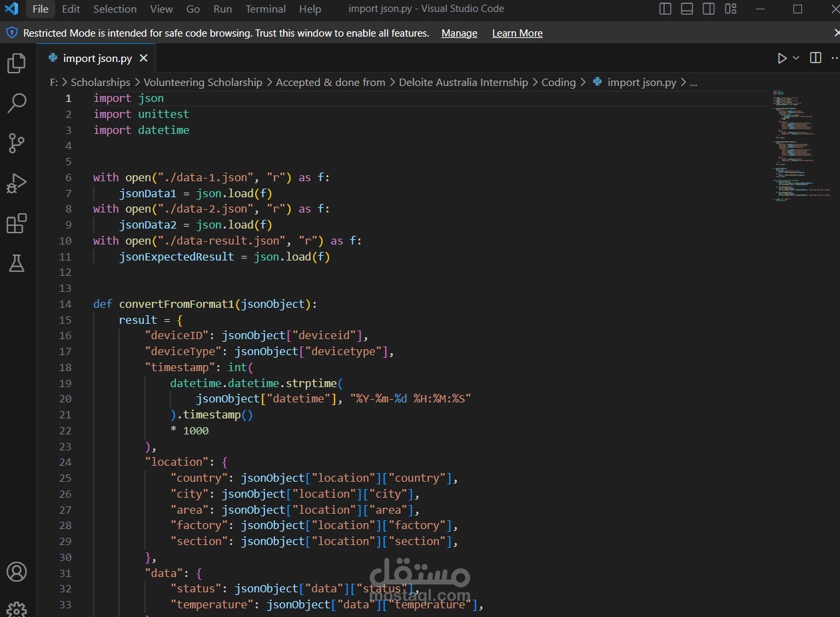The width and height of the screenshot is (840, 617).
Task: Open more editor actions with the ellipsis
Action: 834,58
